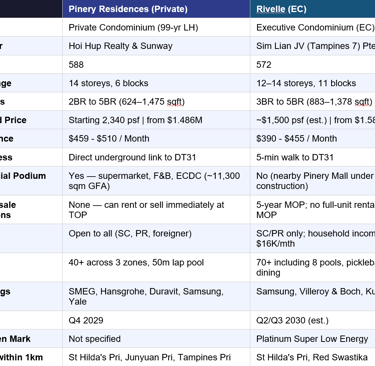Select the Platinum Super Low Energy cell
375x366 pixels.
click(313, 339)
